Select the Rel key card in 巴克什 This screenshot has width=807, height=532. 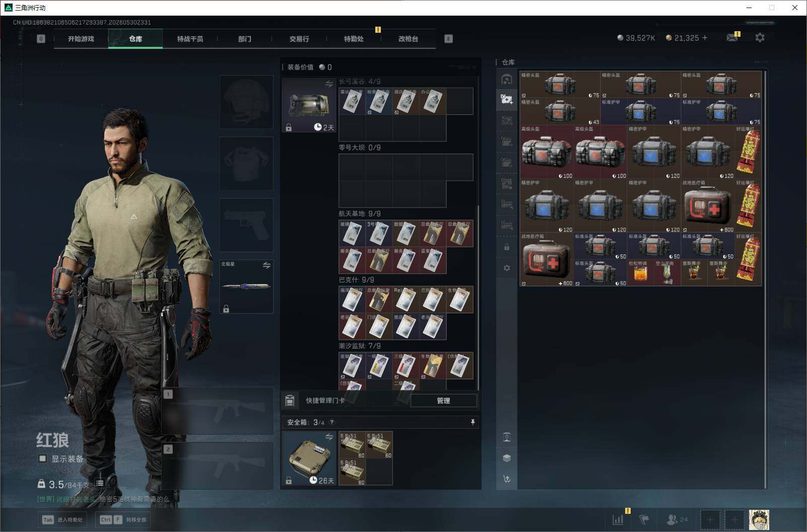coord(406,299)
